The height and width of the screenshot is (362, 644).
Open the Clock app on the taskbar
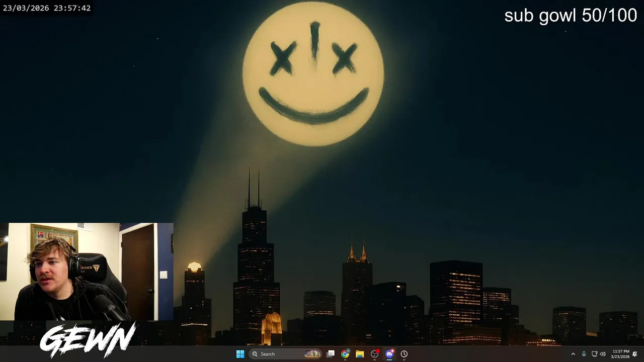(404, 354)
